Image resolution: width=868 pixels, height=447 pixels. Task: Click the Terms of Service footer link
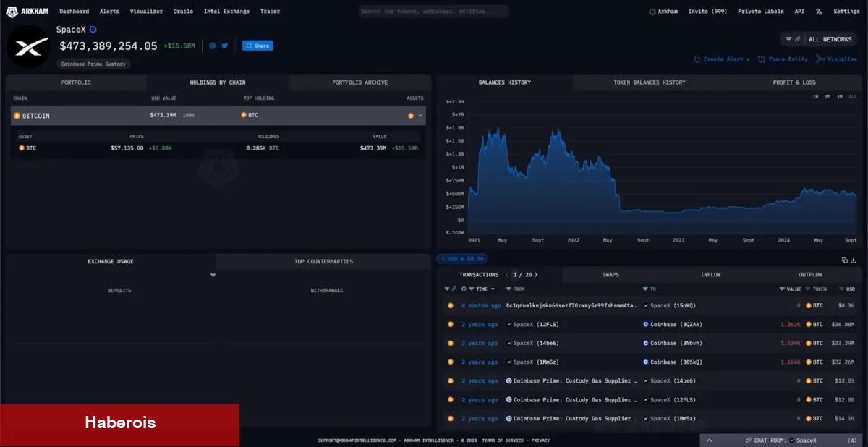503,440
